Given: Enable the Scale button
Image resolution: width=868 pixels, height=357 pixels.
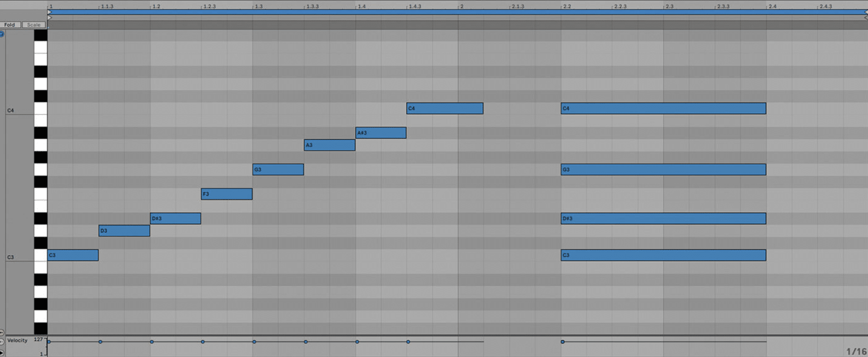Looking at the screenshot, I should click(x=34, y=25).
